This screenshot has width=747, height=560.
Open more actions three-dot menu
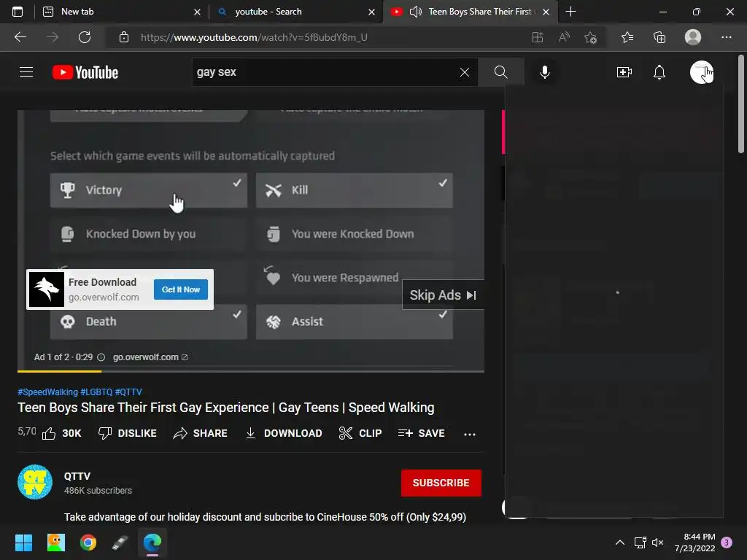click(x=470, y=434)
